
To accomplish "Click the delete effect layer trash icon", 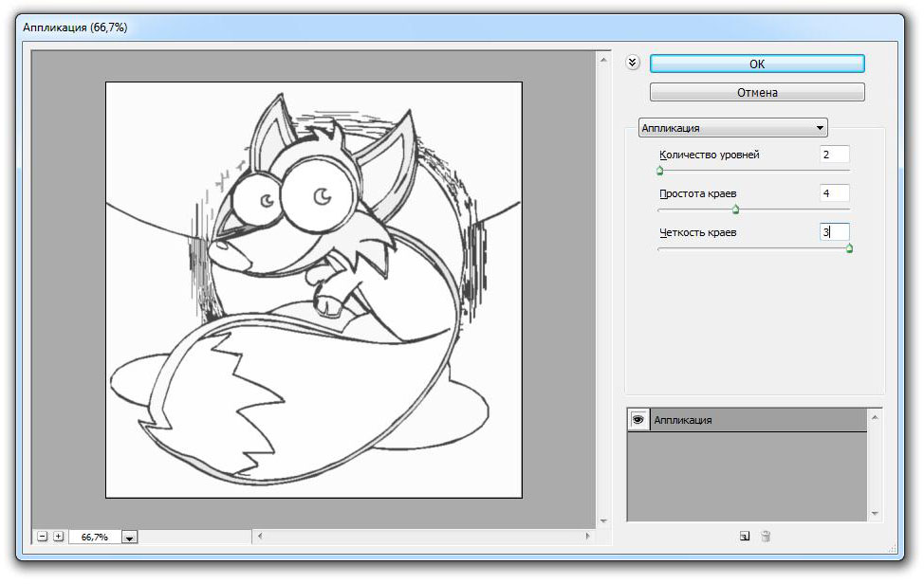I will (766, 536).
